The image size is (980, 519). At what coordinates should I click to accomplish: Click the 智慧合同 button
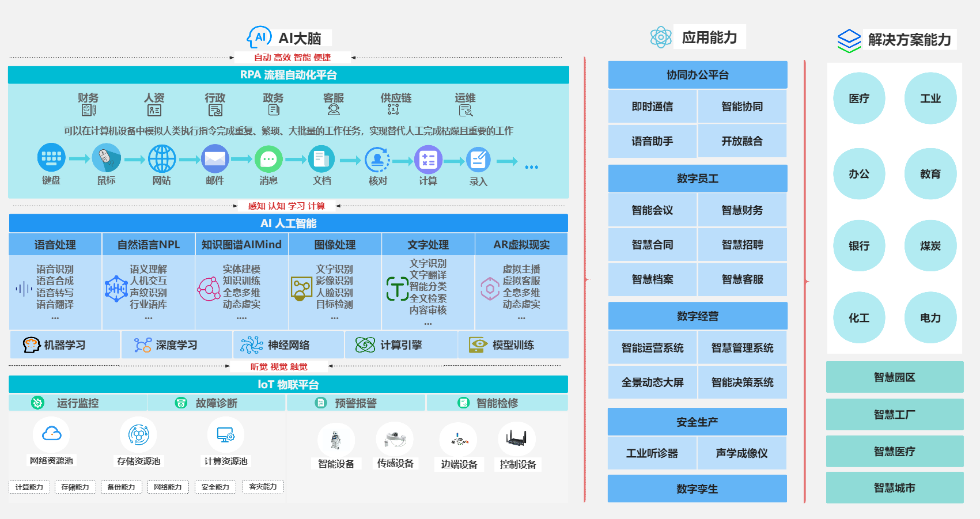click(x=652, y=245)
